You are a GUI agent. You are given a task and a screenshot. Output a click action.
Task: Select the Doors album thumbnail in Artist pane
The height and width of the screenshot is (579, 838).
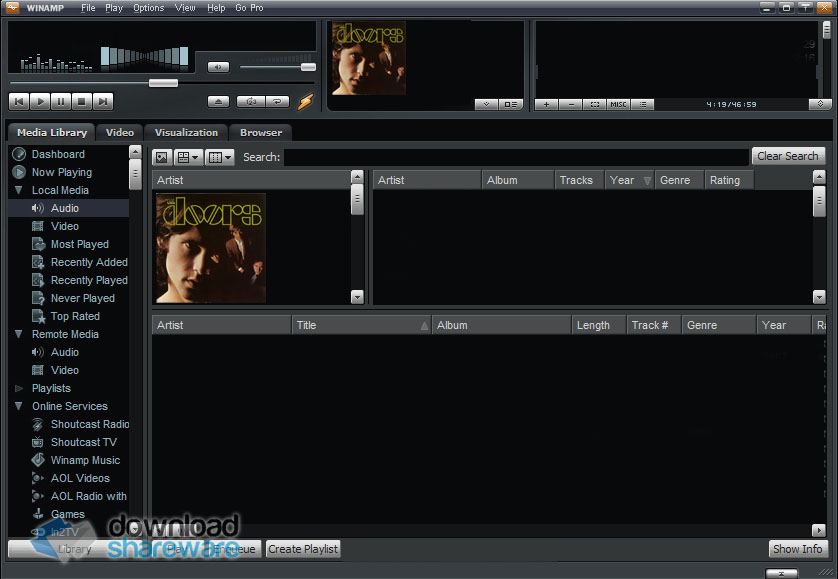(x=211, y=248)
